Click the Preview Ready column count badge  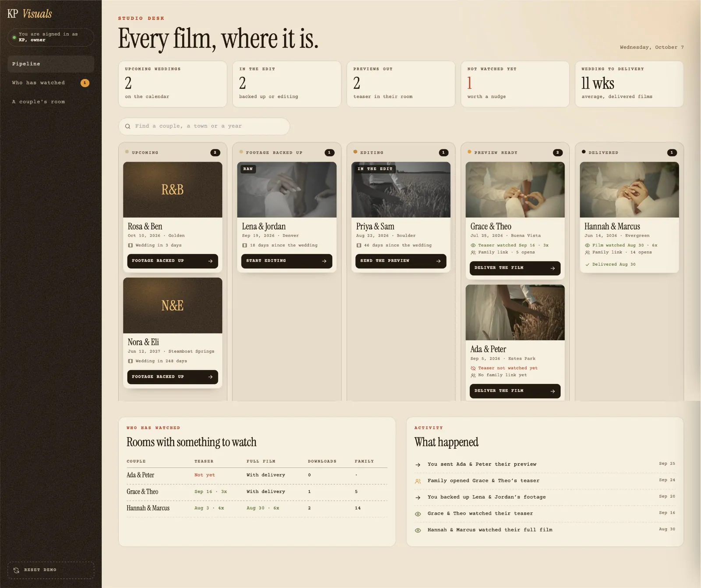(x=558, y=152)
